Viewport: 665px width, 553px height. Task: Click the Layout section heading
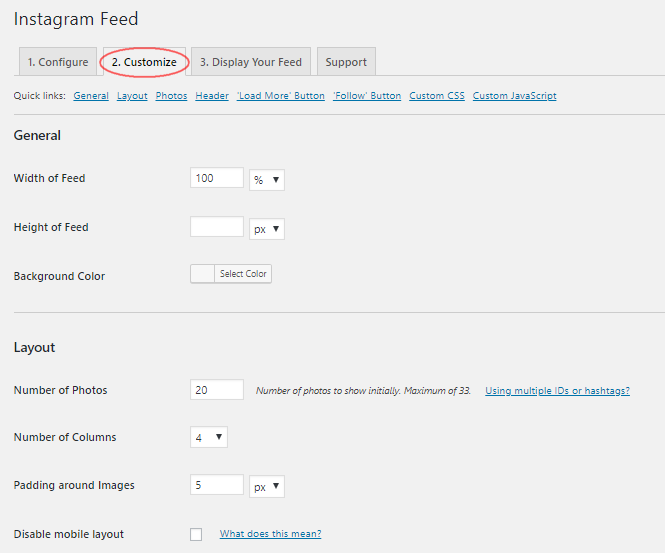click(x=34, y=347)
